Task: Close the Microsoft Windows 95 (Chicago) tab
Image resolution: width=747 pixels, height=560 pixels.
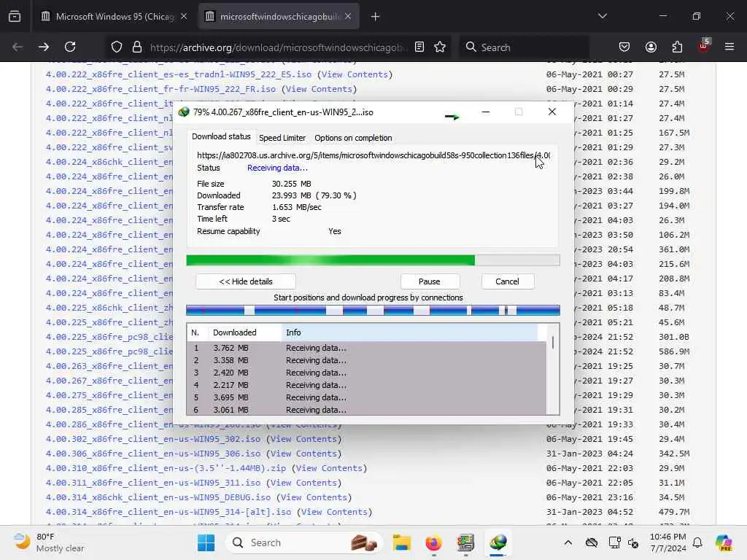Action: (184, 16)
